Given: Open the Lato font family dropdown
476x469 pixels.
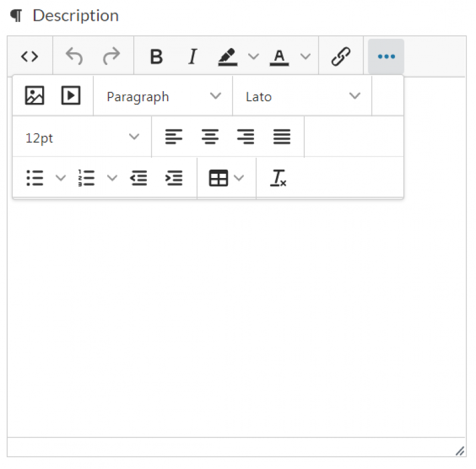Looking at the screenshot, I should click(302, 96).
